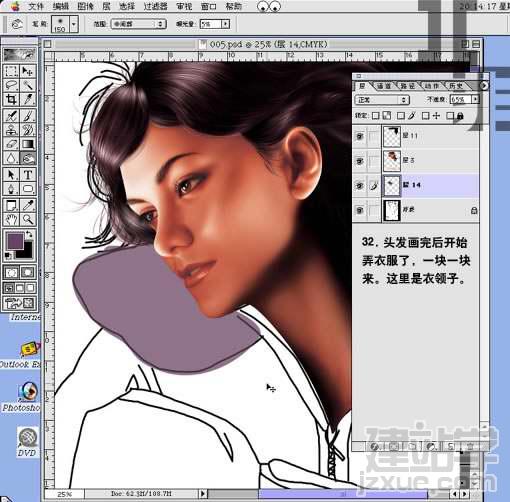
Task: Select the Clone Stamp tool
Action: [x=11, y=130]
